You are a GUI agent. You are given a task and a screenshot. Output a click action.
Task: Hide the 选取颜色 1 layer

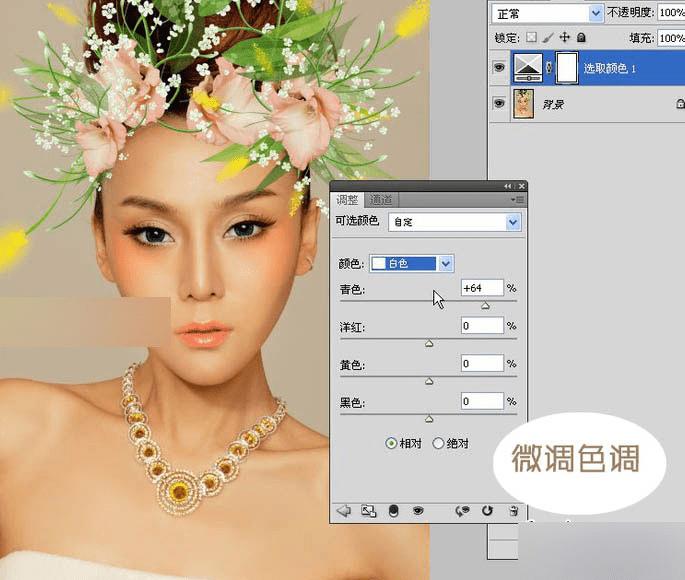[x=499, y=68]
